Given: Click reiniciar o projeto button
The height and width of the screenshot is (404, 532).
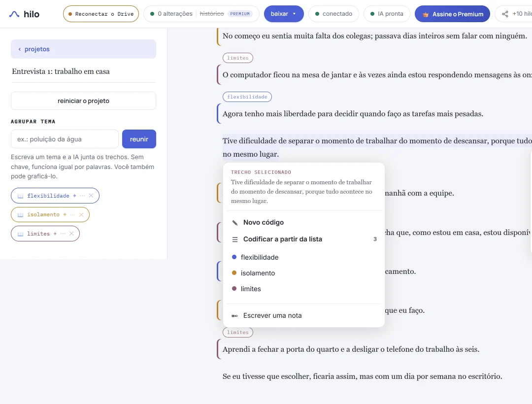Looking at the screenshot, I should [x=83, y=101].
